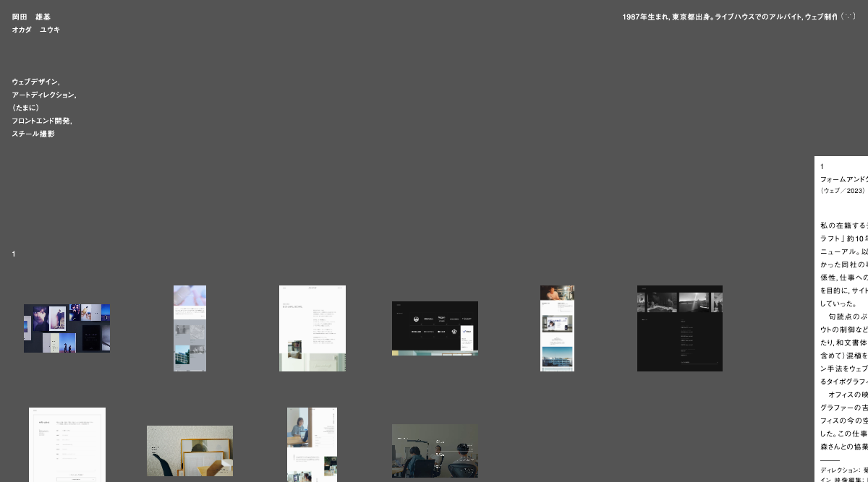Screen dimensions: 868x482
Task: Open dark office scene with monitors thumbnail
Action: (x=435, y=451)
